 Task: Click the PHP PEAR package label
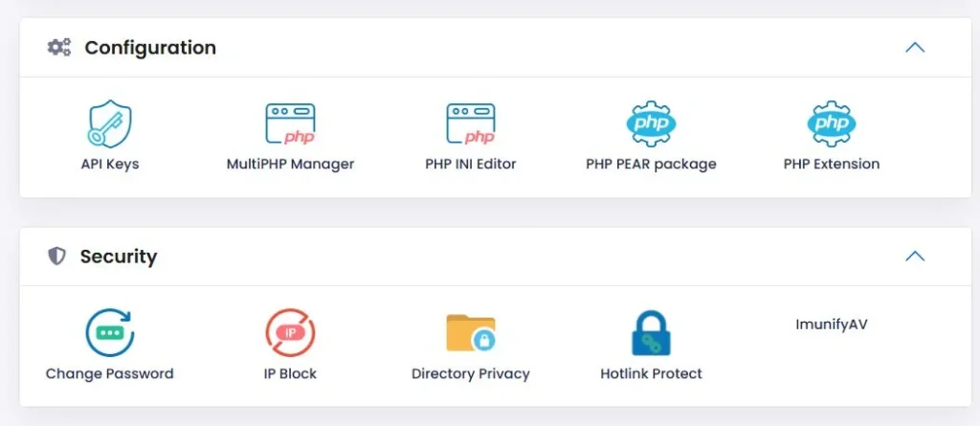pyautogui.click(x=651, y=164)
